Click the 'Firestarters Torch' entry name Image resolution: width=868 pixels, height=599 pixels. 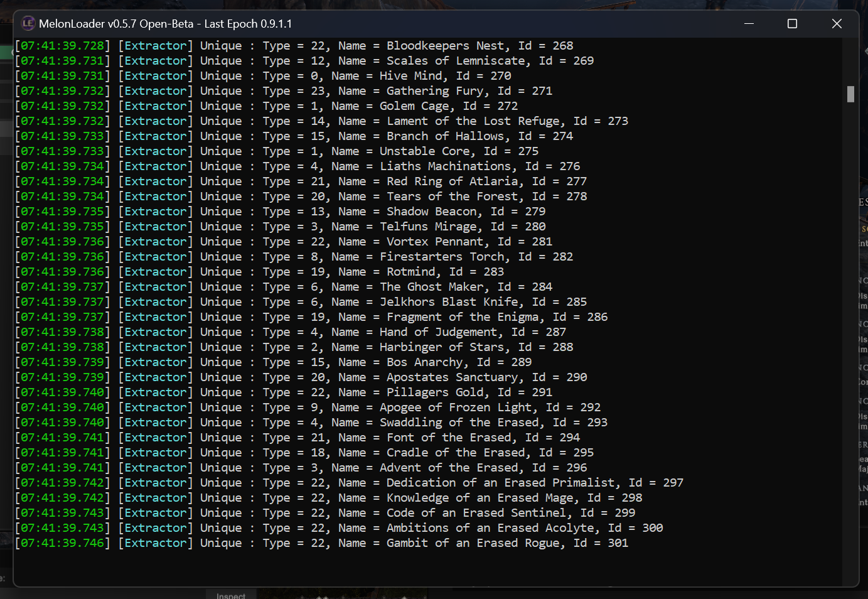coord(442,257)
